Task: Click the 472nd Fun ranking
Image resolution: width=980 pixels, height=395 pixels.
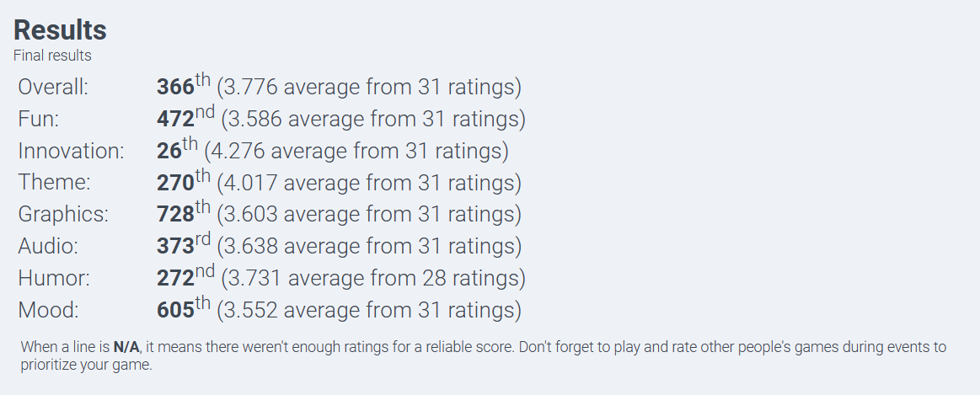Action: pos(185,117)
